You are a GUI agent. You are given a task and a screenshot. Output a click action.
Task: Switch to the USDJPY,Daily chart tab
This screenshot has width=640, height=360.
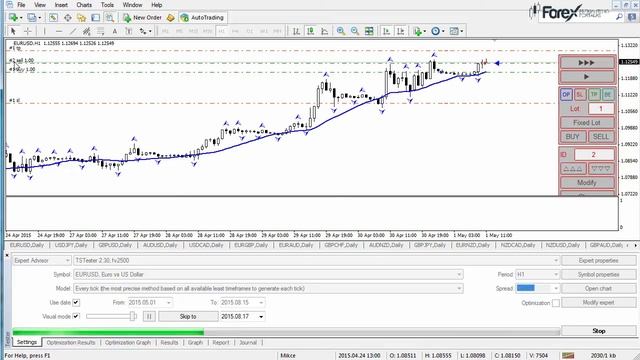point(71,245)
